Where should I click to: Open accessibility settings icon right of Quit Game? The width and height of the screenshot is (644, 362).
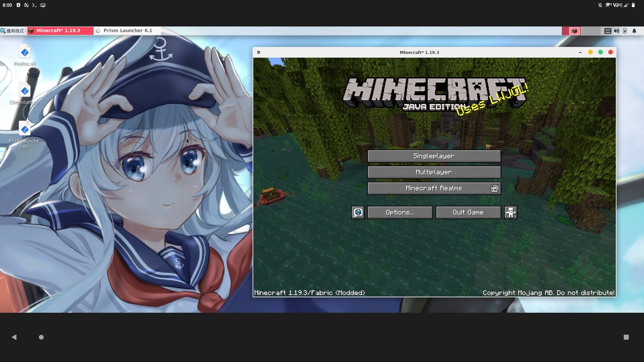[x=511, y=212]
